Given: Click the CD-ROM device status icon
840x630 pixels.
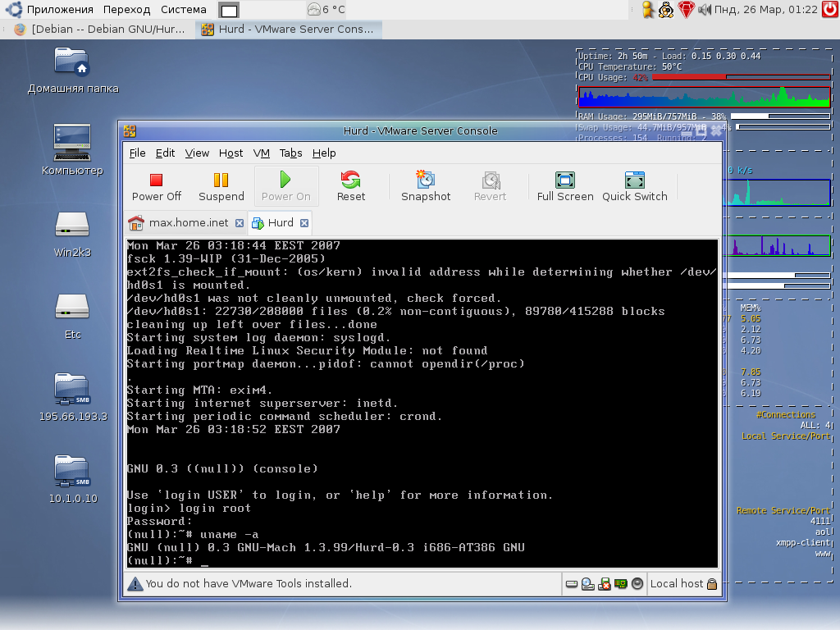Looking at the screenshot, I should click(x=587, y=584).
